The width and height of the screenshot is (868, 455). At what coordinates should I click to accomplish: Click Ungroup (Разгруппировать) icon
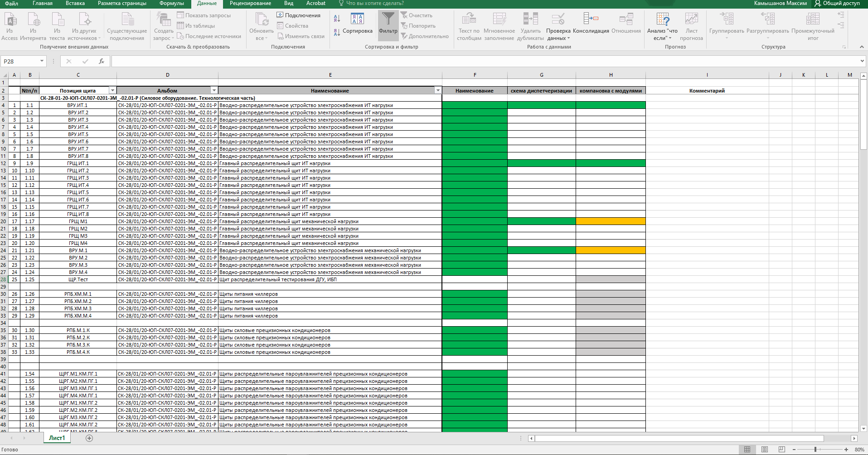tap(767, 19)
